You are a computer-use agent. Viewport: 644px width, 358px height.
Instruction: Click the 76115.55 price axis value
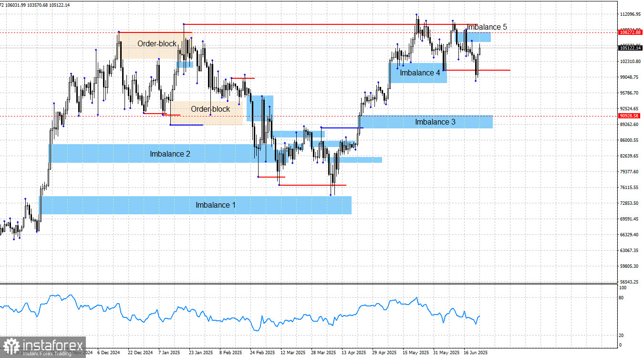pos(630,188)
